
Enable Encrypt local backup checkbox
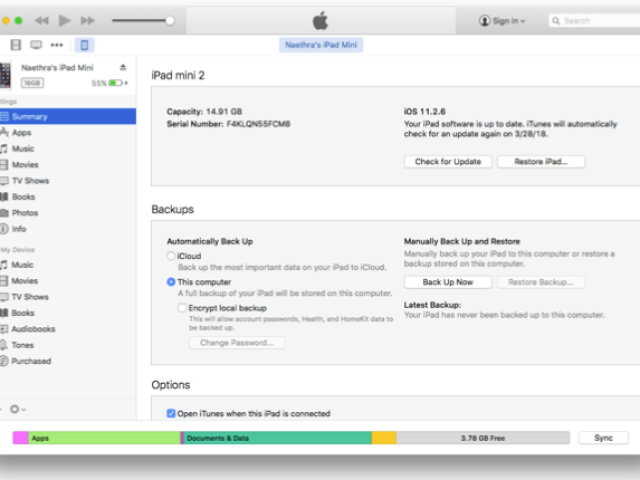point(182,308)
